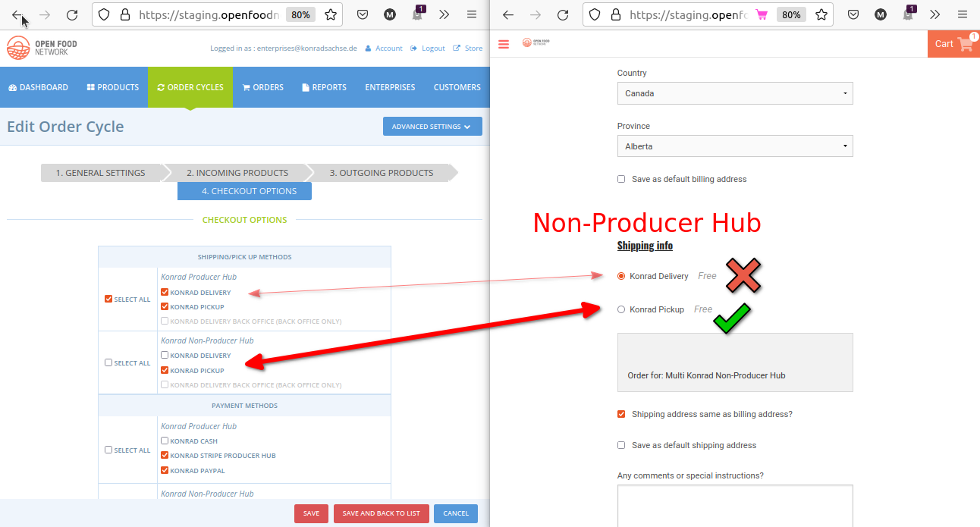The height and width of the screenshot is (527, 980).
Task: Toggle Select All for Non-Producer Hub shipping methods
Action: 108,362
